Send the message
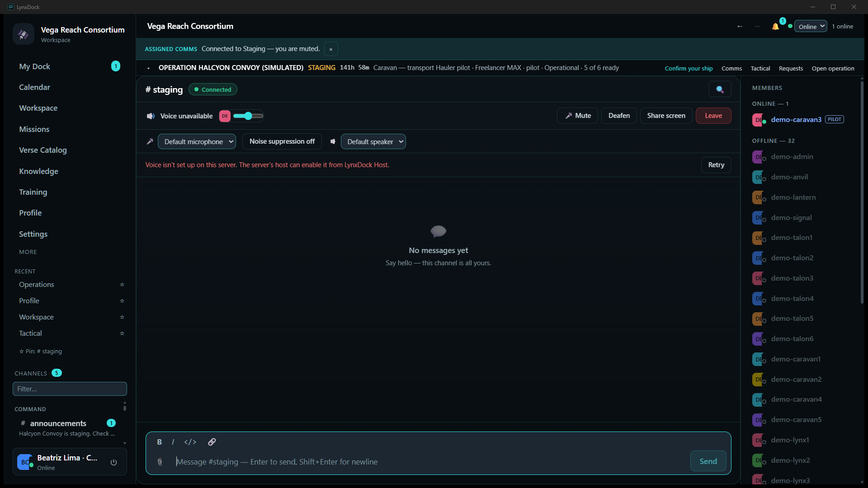The image size is (868, 488). (x=708, y=461)
